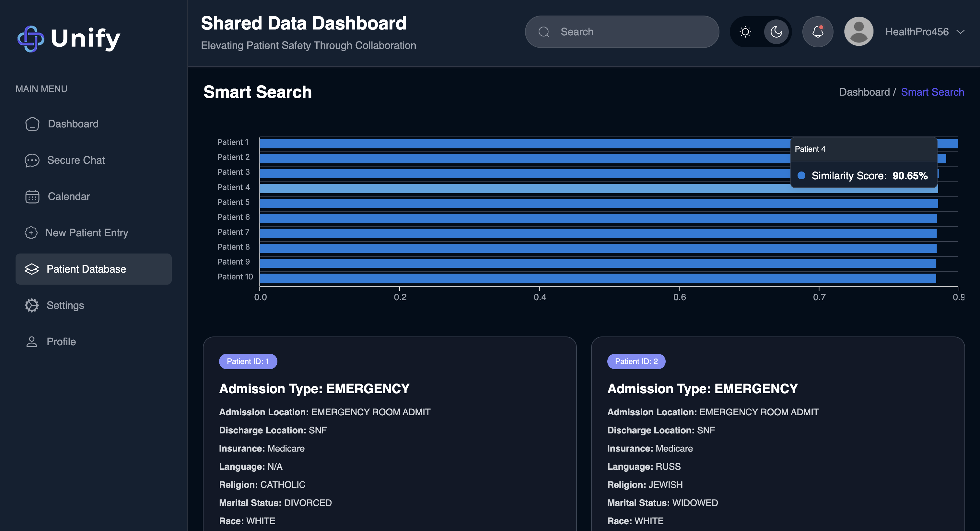Expand the HealthPro456 account chevron
The height and width of the screenshot is (531, 980).
coord(960,31)
